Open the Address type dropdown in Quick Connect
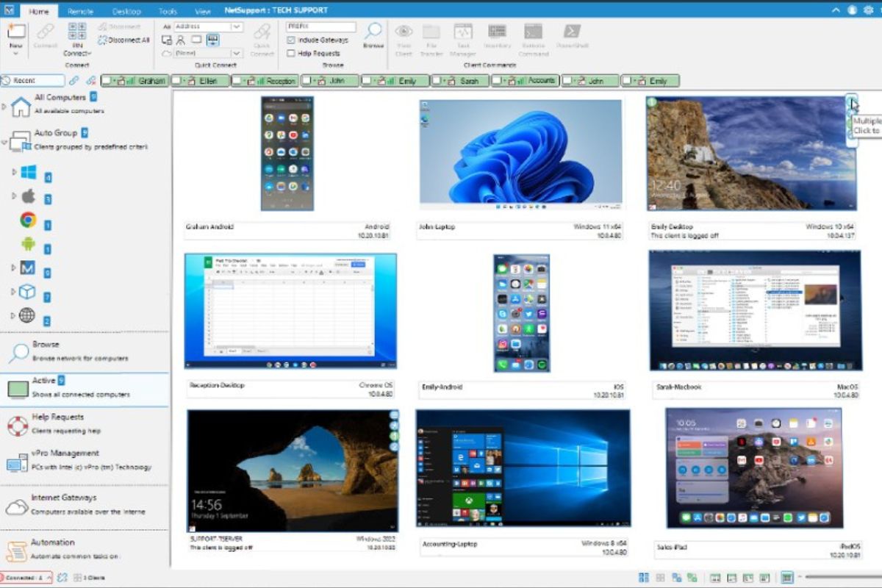The width and height of the screenshot is (882, 588). coord(237,27)
